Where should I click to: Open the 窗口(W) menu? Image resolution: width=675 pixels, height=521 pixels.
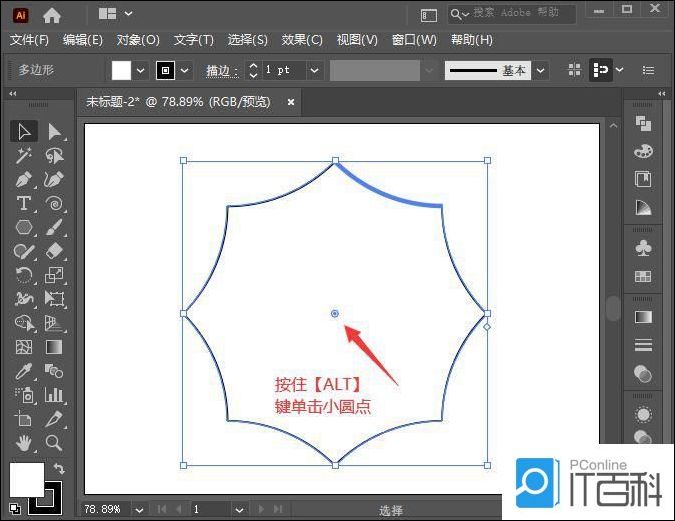414,40
